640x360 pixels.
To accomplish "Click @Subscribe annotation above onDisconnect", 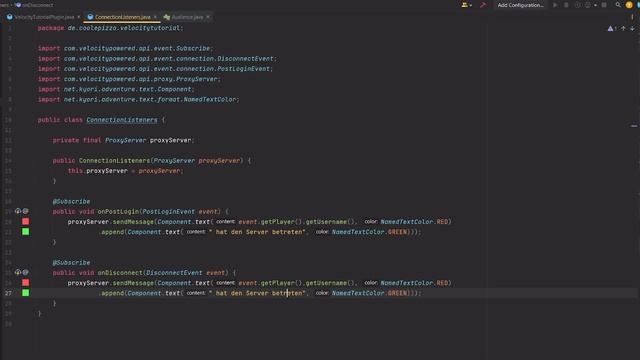I will coord(71,262).
